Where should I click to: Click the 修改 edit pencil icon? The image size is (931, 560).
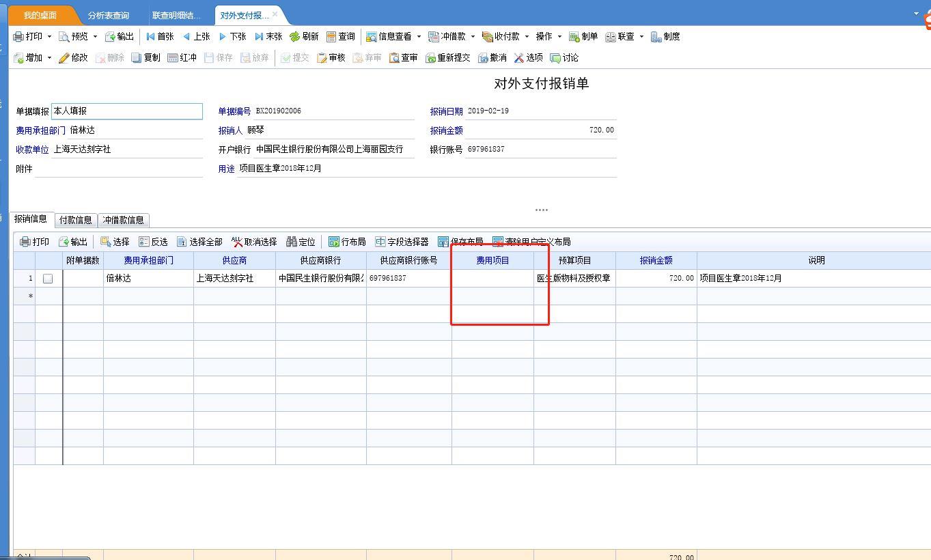pyautogui.click(x=64, y=58)
